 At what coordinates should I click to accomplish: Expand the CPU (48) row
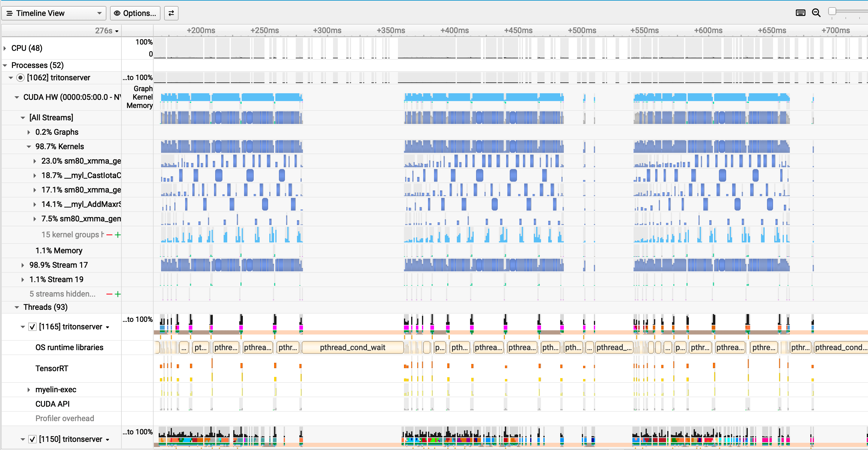5,48
